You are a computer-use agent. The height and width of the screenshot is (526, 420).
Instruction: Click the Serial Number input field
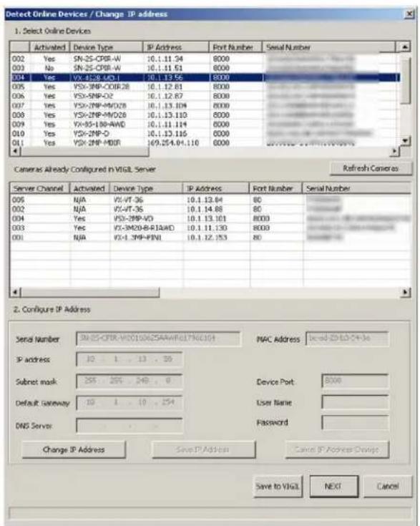(158, 339)
